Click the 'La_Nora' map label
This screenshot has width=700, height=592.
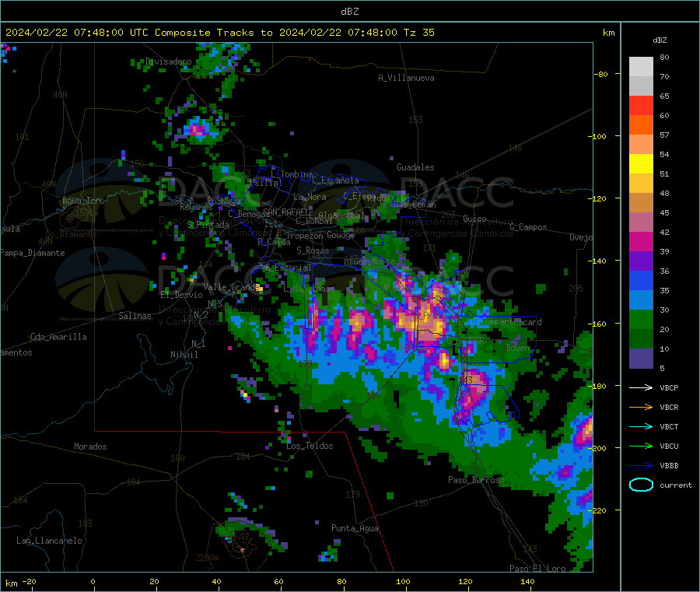310,197
